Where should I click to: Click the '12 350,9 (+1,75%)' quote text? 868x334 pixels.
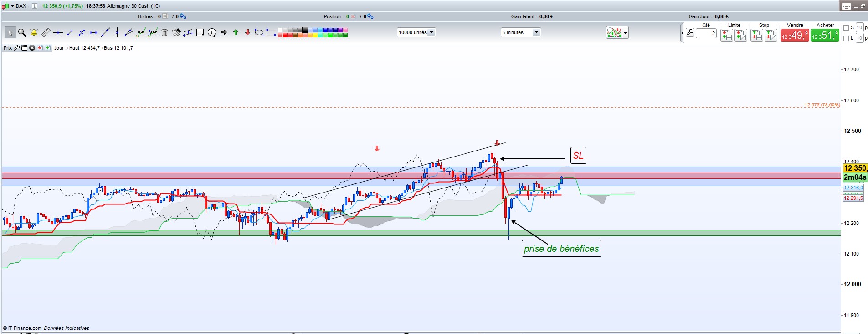[62, 6]
